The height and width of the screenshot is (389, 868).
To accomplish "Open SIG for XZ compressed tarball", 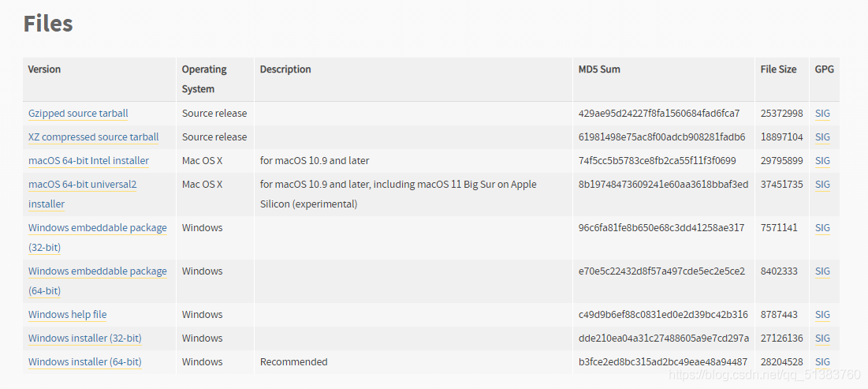I will 822,137.
